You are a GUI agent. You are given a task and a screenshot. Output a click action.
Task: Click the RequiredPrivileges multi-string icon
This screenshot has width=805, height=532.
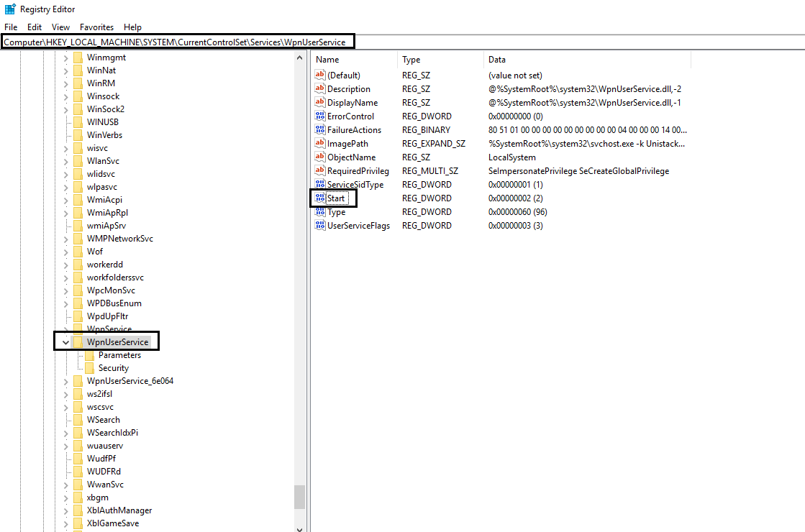pyautogui.click(x=320, y=171)
